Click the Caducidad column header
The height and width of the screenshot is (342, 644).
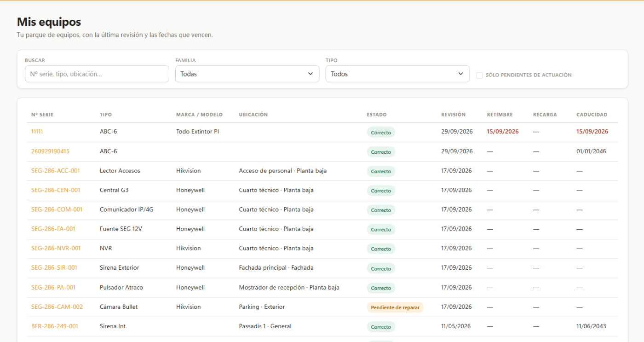592,115
